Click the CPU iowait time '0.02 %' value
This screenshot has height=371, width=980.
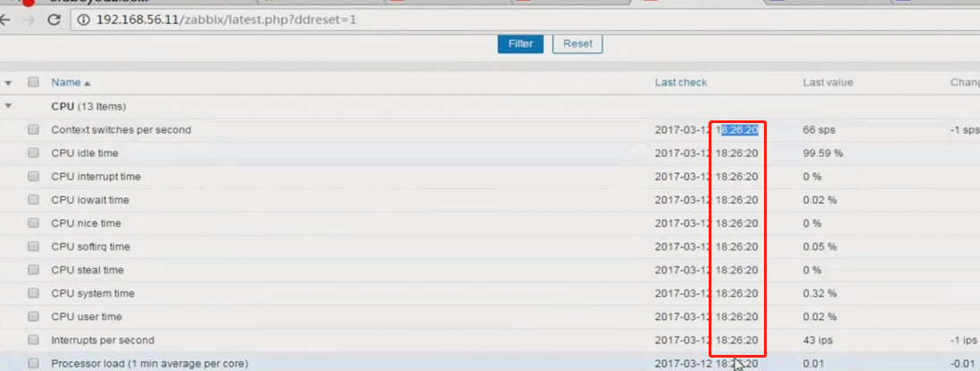tap(819, 200)
